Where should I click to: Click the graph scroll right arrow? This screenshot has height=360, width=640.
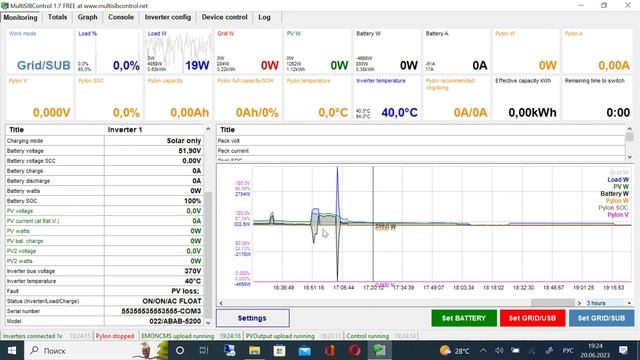[579, 303]
